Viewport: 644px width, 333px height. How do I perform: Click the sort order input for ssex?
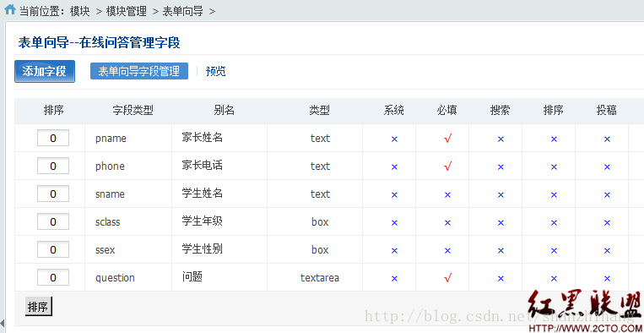(53, 250)
